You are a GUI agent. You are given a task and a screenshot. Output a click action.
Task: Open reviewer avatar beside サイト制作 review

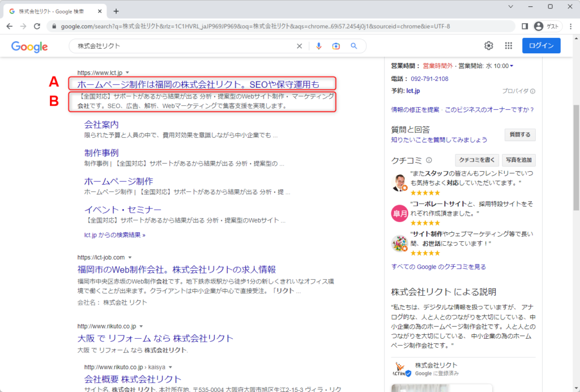(x=399, y=244)
